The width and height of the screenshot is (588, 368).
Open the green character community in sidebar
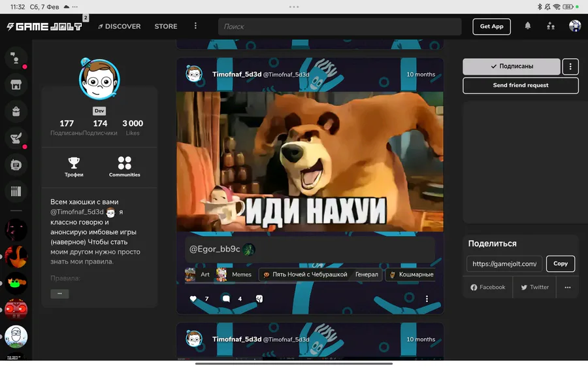16,283
